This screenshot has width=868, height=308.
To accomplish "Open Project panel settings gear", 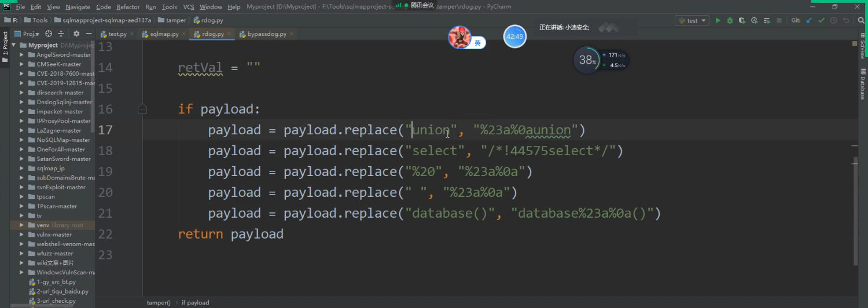I will [x=76, y=34].
